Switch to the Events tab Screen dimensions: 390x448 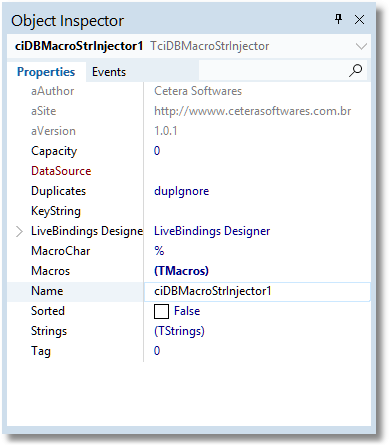click(x=109, y=72)
